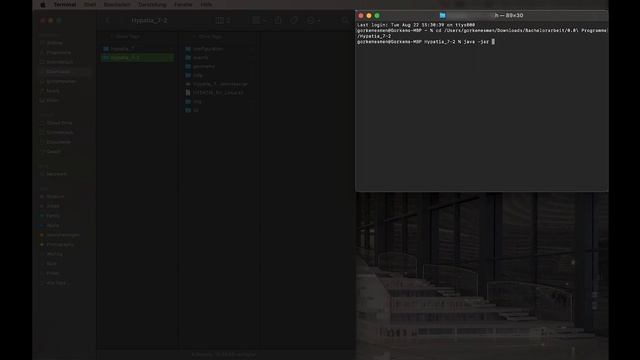Open the Finder view switcher chevrons
The image size is (640, 360).
[x=229, y=20]
